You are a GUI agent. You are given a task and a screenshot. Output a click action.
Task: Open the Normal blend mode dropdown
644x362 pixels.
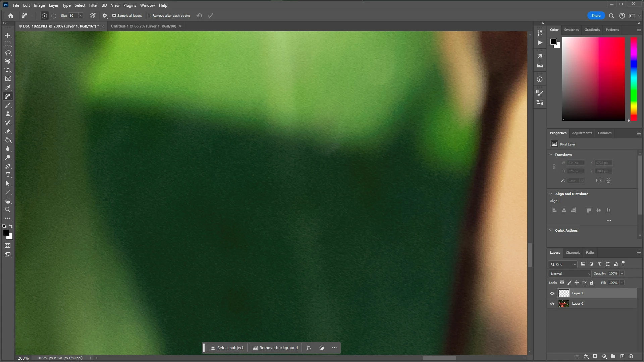pos(570,274)
